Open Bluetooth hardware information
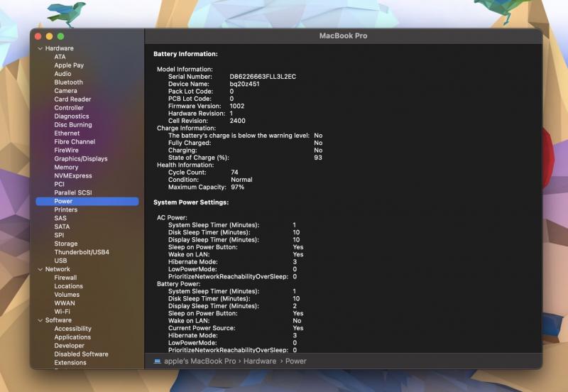The width and height of the screenshot is (568, 392). click(68, 82)
